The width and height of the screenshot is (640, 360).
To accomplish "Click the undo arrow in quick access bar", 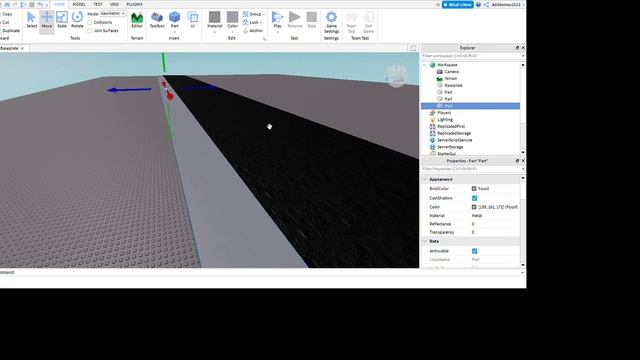I will [x=40, y=4].
